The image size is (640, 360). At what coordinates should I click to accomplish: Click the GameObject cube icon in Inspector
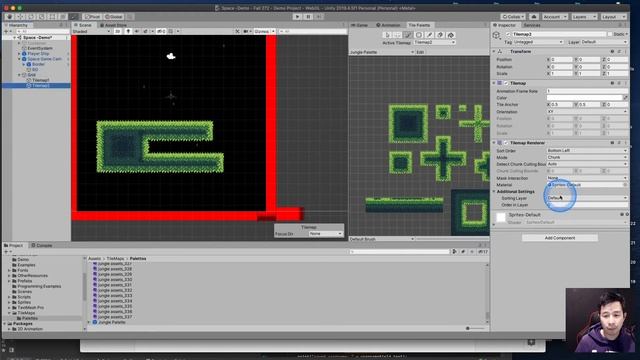(x=497, y=36)
